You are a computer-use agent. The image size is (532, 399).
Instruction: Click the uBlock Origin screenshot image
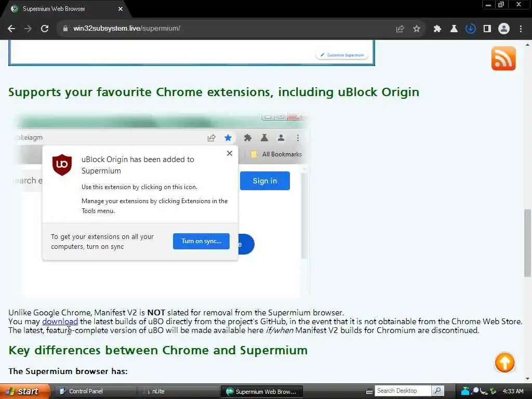click(163, 205)
